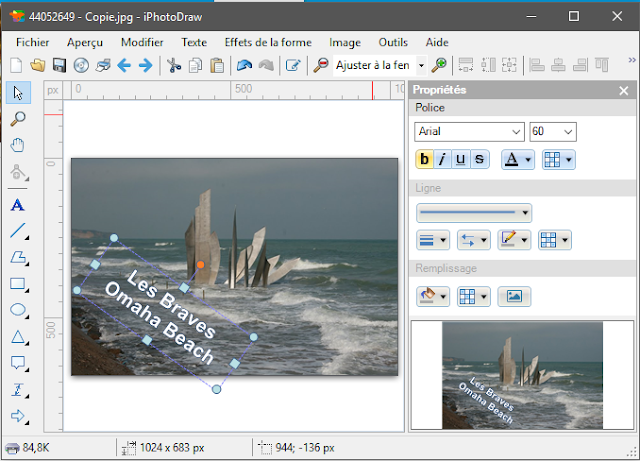
Task: Open the line pattern grid dropdown
Action: (x=555, y=240)
